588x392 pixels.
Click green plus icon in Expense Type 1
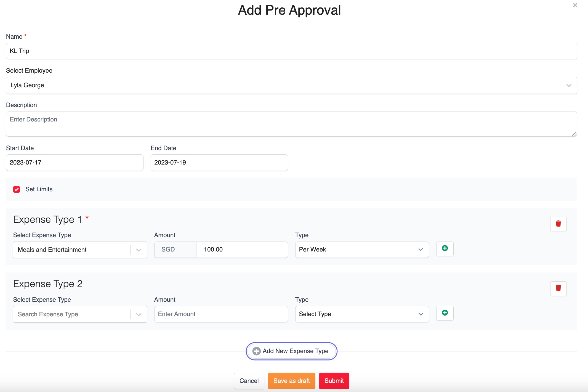[x=445, y=248]
